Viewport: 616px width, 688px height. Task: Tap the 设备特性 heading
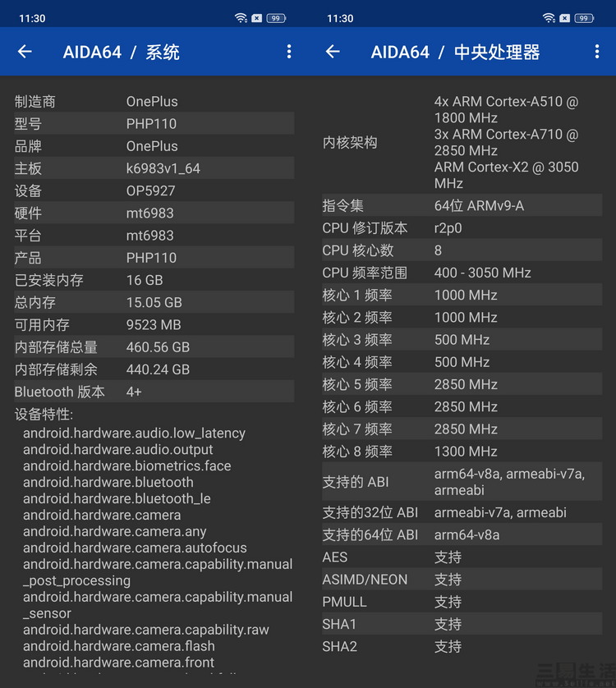44,415
